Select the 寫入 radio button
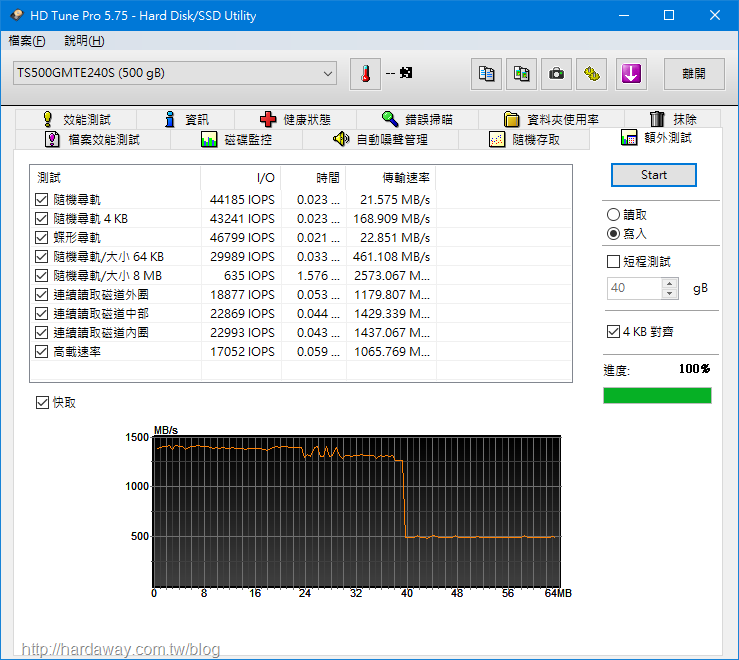739x660 pixels. pos(613,234)
